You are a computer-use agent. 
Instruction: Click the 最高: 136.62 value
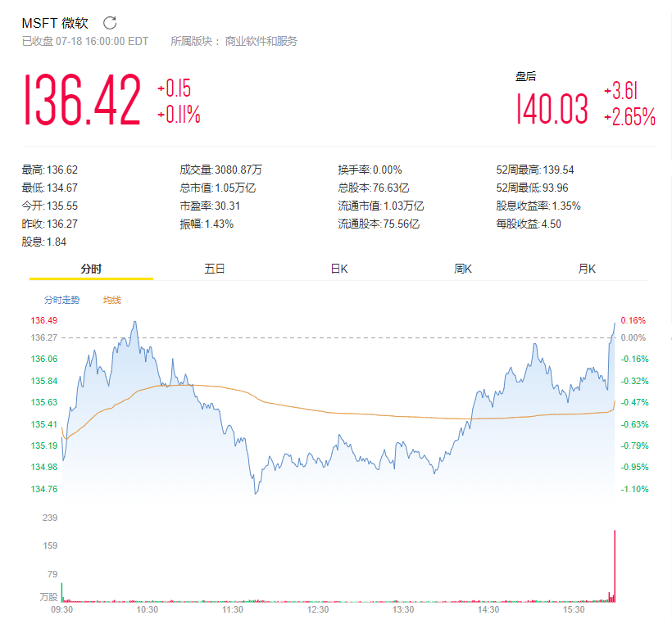pyautogui.click(x=50, y=170)
